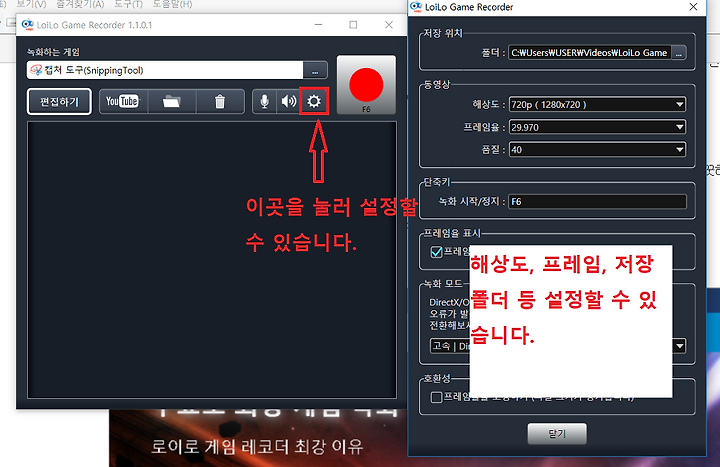
Task: Click the 녹화하는 게임 selection field
Action: tap(165, 70)
